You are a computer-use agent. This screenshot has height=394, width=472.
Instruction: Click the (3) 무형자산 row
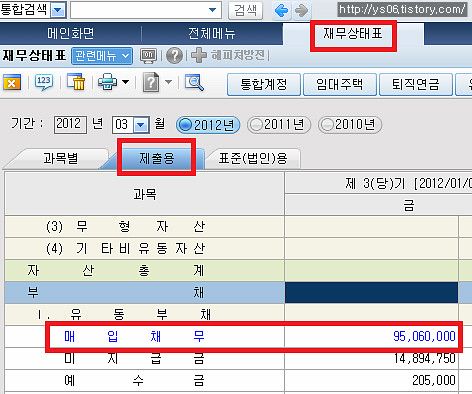point(145,227)
